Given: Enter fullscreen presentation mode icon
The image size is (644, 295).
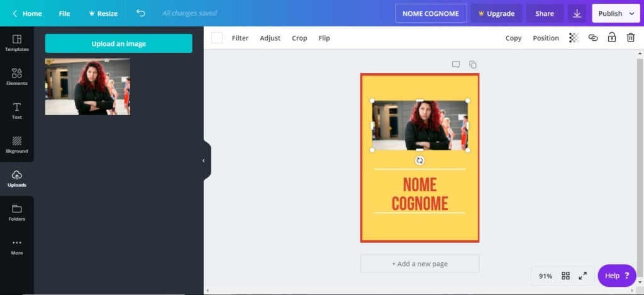Looking at the screenshot, I should [582, 276].
